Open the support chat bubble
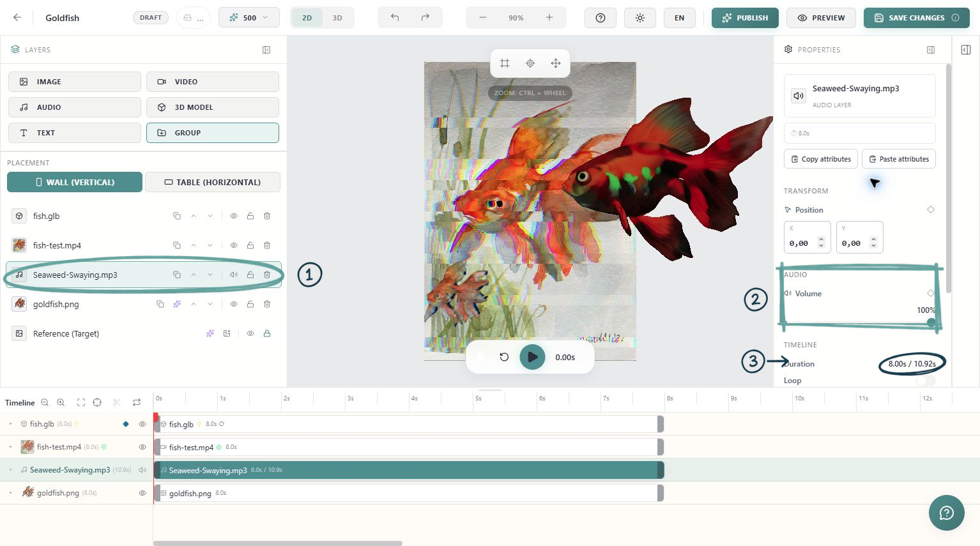 click(x=947, y=513)
